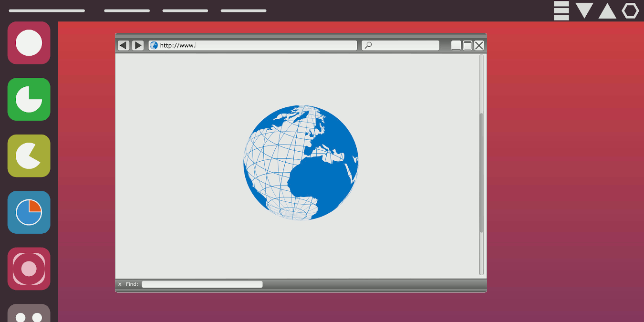Click the magnifier icon in the search box
644x322 pixels.
point(368,45)
